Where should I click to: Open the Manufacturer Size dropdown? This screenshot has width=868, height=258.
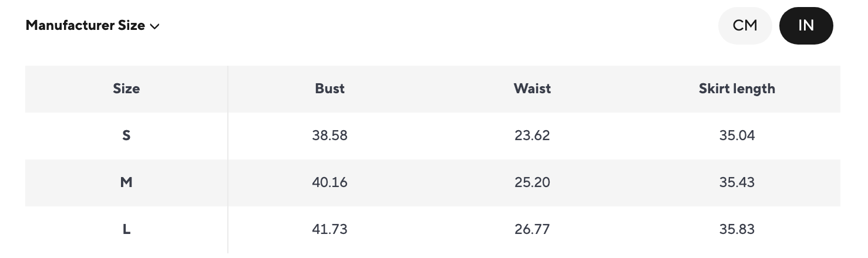[93, 26]
